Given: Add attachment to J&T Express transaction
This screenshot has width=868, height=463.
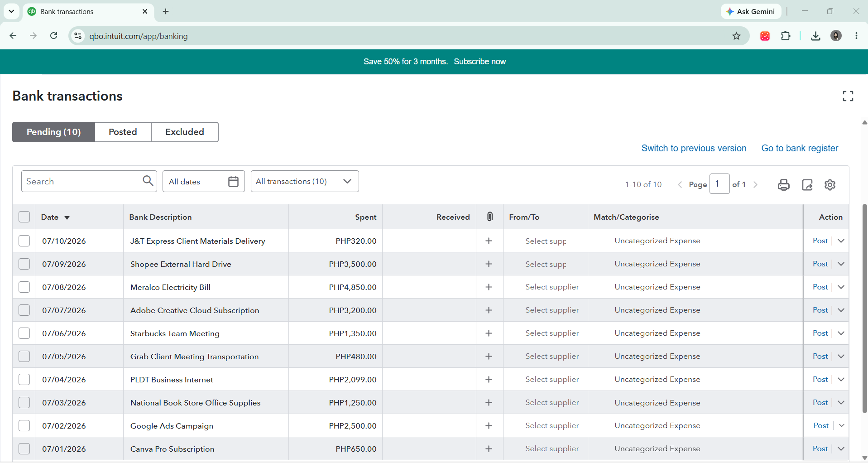Looking at the screenshot, I should (x=489, y=241).
